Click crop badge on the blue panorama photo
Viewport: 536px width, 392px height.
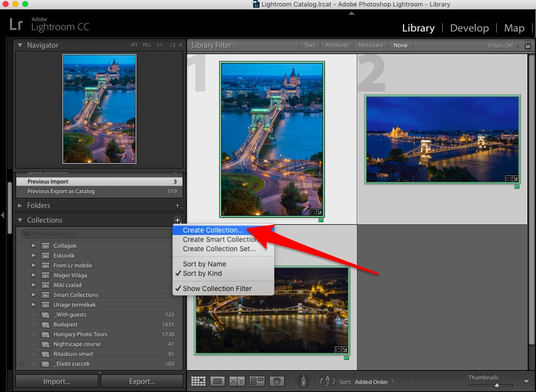coord(509,179)
